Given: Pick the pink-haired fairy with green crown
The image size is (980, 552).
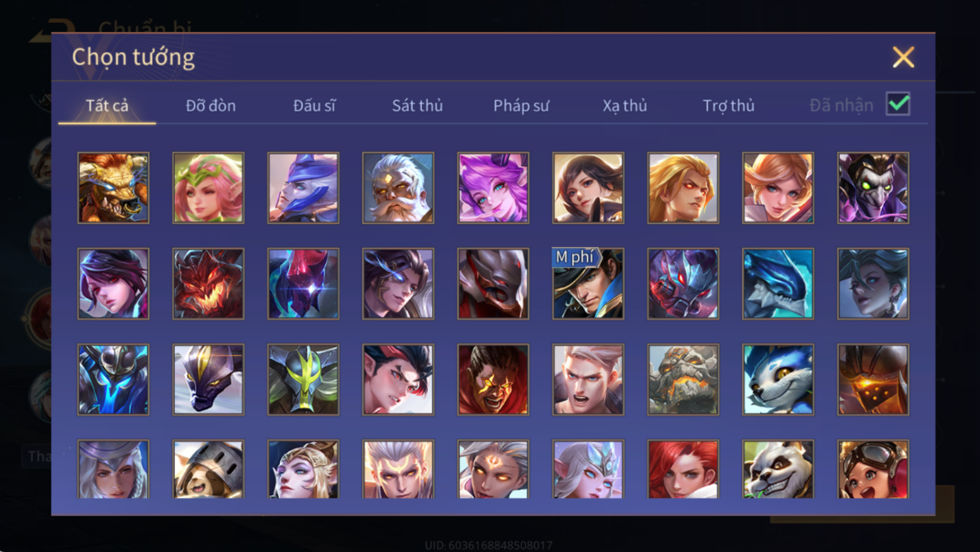Looking at the screenshot, I should pyautogui.click(x=208, y=188).
